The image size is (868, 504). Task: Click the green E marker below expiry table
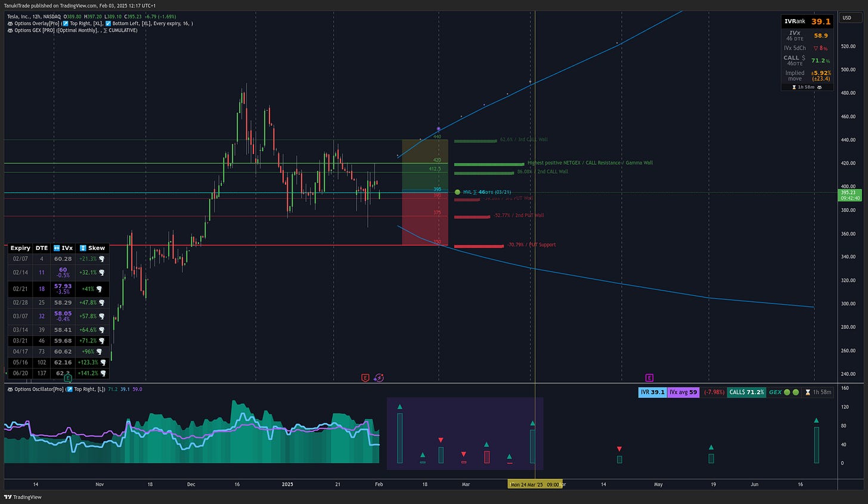tap(68, 378)
